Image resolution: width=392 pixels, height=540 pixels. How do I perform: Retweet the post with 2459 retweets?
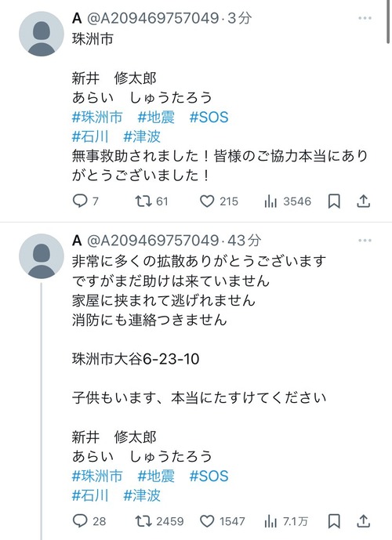143,520
